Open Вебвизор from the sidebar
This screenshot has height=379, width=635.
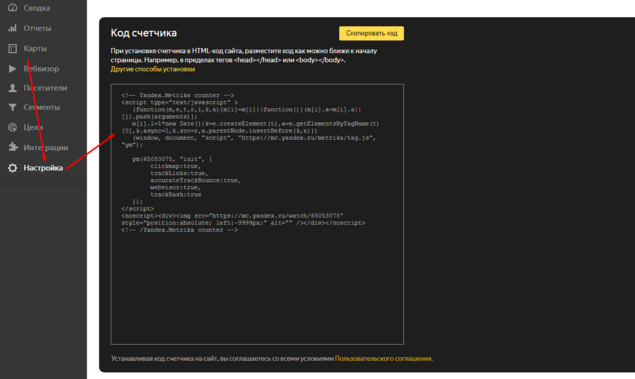pyautogui.click(x=41, y=68)
